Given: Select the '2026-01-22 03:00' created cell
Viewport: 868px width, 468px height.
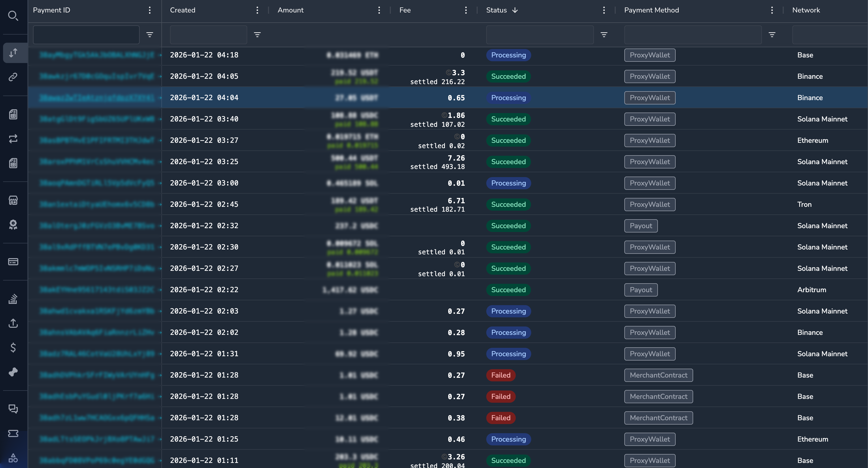Looking at the screenshot, I should 204,183.
